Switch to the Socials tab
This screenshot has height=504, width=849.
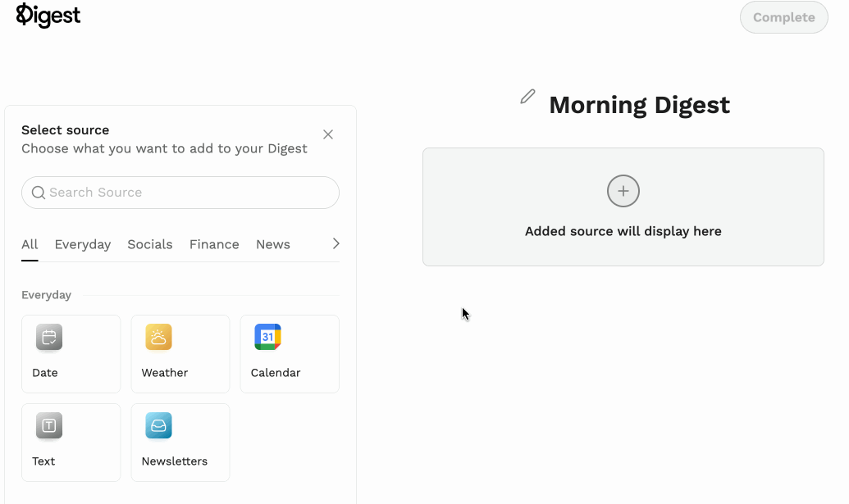click(150, 244)
